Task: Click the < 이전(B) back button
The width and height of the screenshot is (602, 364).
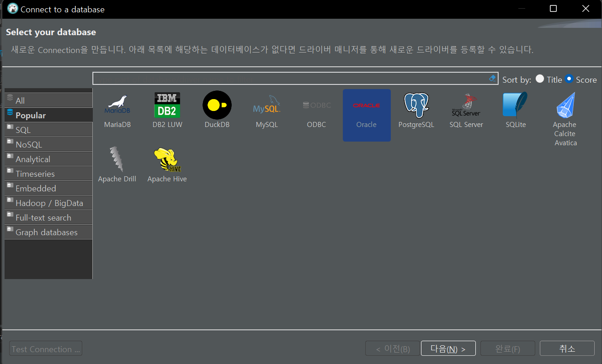Action: click(393, 348)
